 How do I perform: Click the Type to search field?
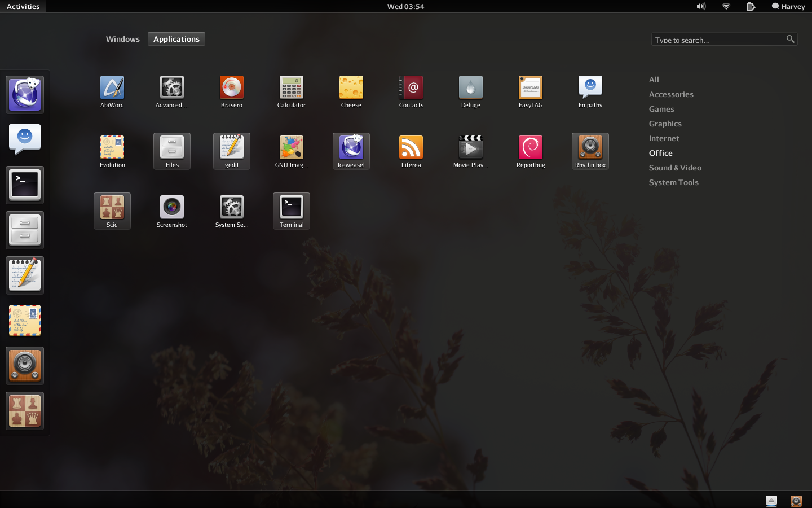pos(724,40)
